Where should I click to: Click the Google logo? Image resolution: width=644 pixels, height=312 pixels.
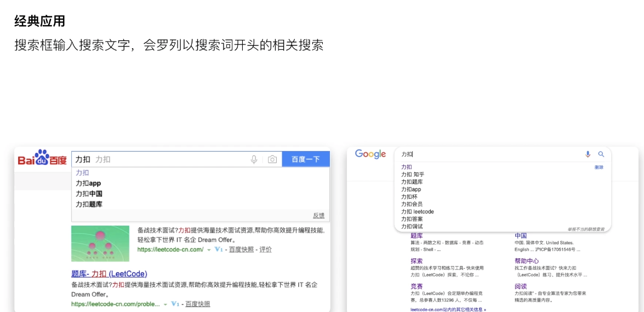[x=371, y=154]
